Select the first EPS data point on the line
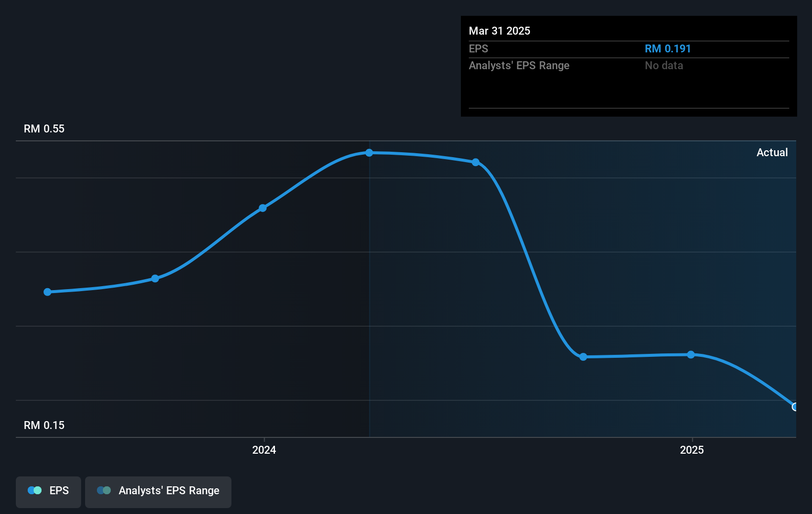 [x=47, y=292]
